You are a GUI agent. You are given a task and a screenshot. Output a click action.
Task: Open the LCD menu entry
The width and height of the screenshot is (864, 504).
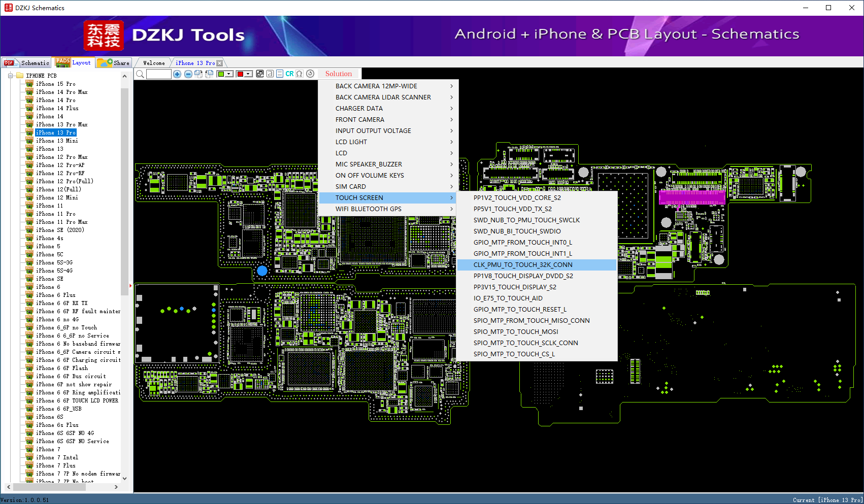[x=389, y=153]
